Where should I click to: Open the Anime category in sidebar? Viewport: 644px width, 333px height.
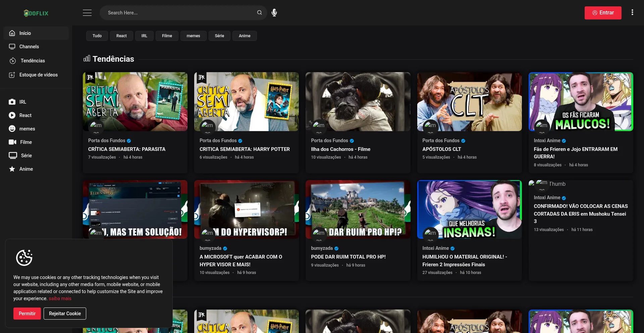point(36,169)
